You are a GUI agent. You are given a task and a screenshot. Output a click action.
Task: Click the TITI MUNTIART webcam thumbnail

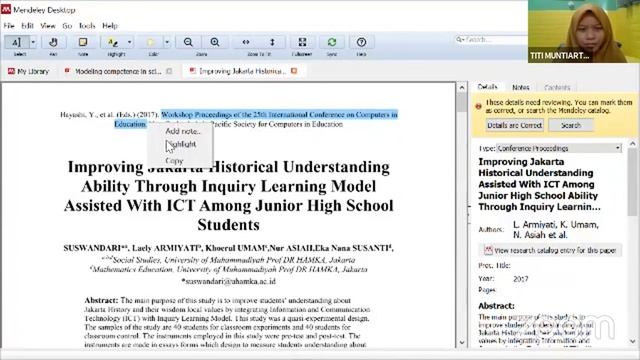tap(584, 31)
